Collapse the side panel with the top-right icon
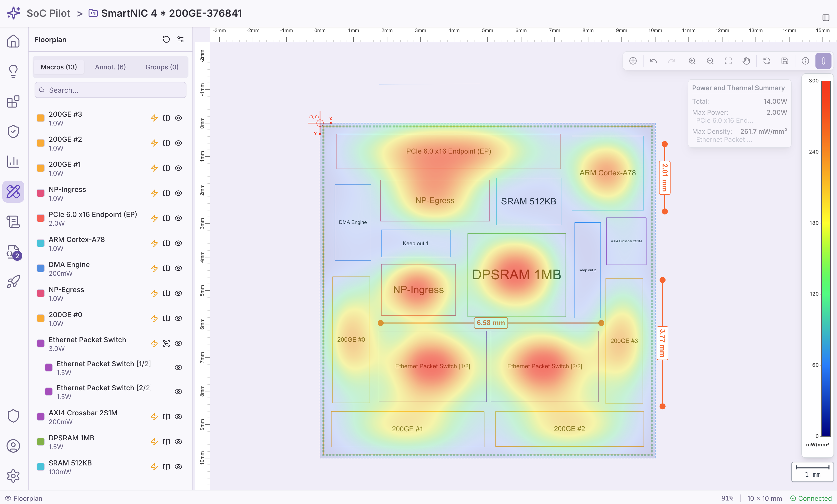 pos(826,18)
